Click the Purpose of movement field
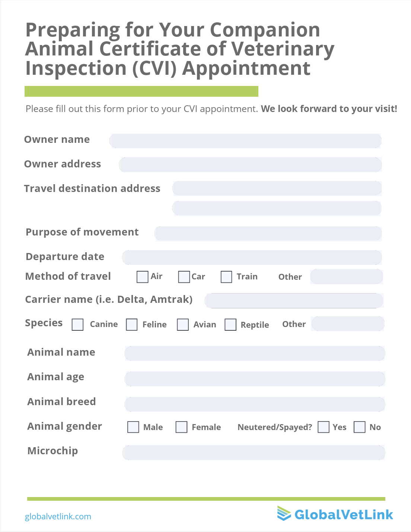This screenshot has width=411, height=532. tap(268, 234)
